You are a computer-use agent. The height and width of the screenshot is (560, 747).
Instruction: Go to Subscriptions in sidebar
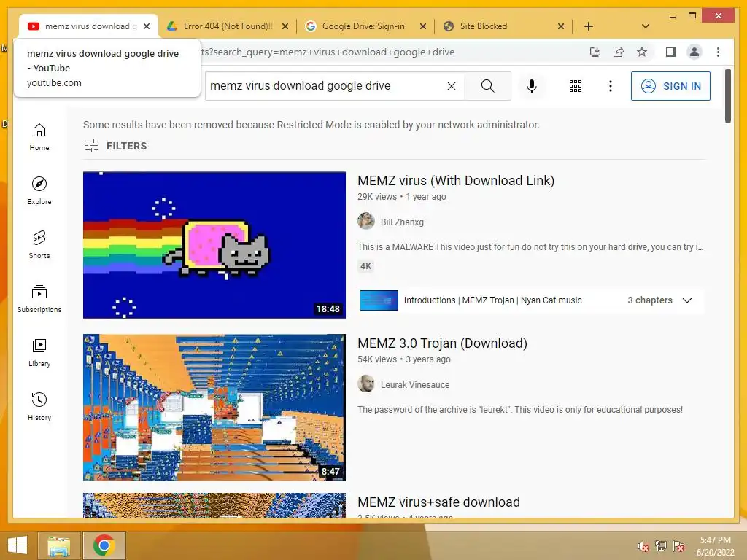click(x=39, y=298)
